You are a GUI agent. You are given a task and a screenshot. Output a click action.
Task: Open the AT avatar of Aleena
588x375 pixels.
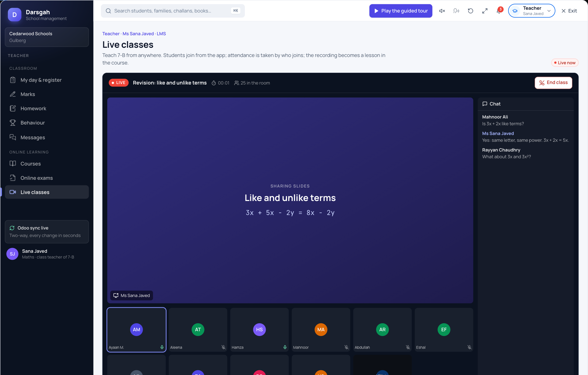[198, 329]
